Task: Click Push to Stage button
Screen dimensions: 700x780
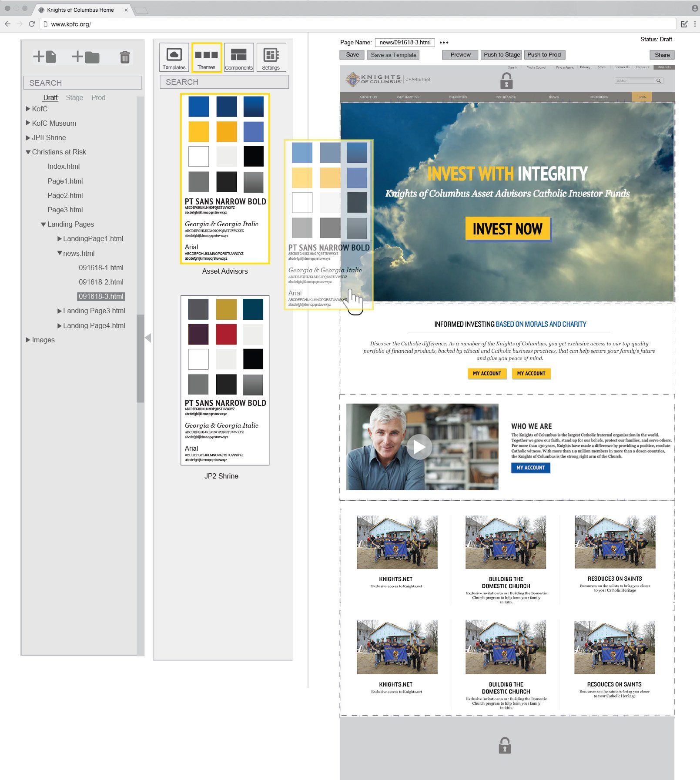Action: (502, 55)
